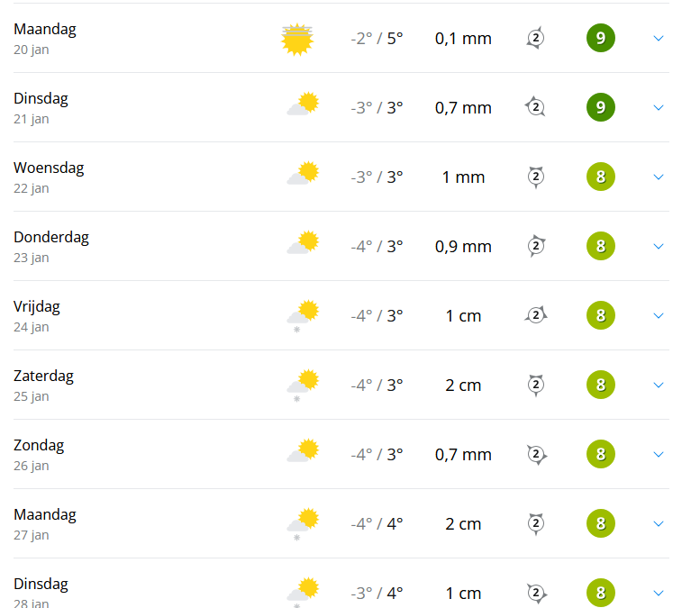The height and width of the screenshot is (608, 700).
Task: Click the dark green 9 score for Maandag 20 jan
Action: click(601, 39)
